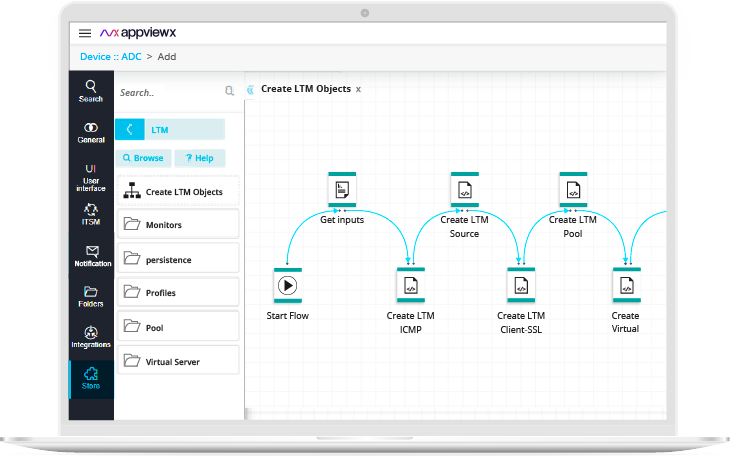730x456 pixels.
Task: Click the Start Flow play node
Action: [288, 286]
